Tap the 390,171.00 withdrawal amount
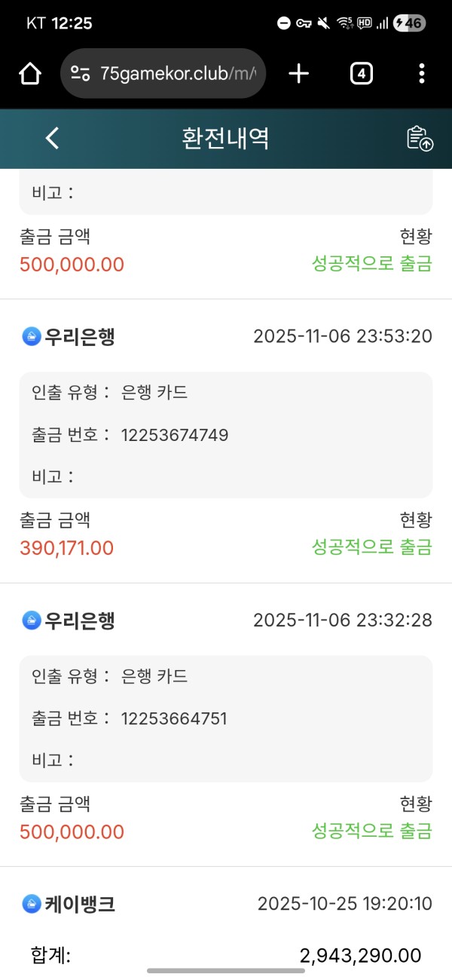452x980 pixels. pyautogui.click(x=66, y=548)
